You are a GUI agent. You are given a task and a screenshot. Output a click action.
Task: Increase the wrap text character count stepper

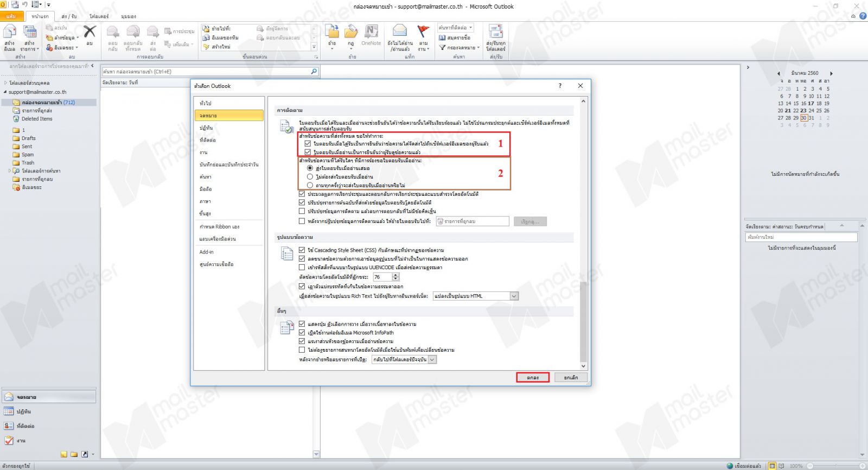pos(395,275)
